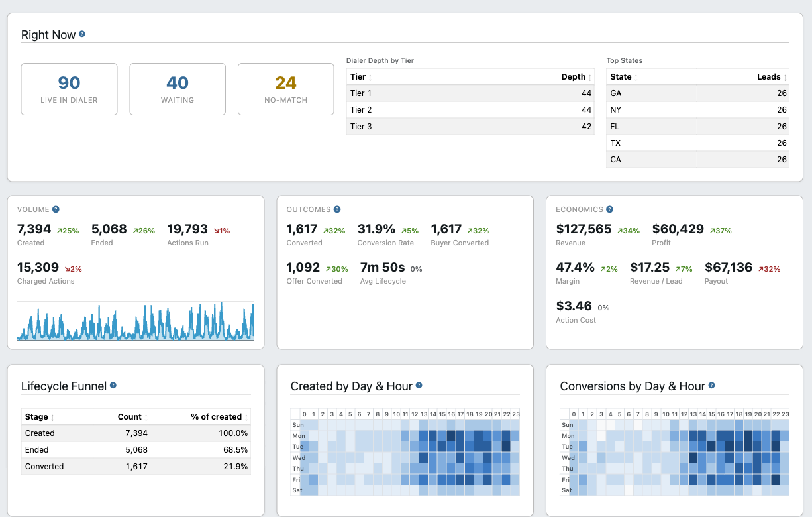Select the Tier 2 row

(470, 110)
